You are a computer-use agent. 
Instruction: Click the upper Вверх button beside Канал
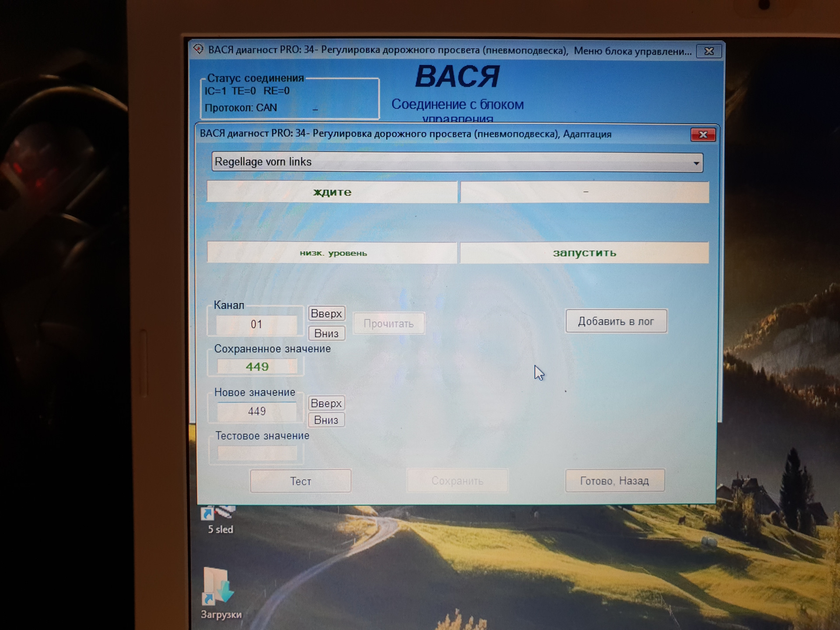coord(326,313)
